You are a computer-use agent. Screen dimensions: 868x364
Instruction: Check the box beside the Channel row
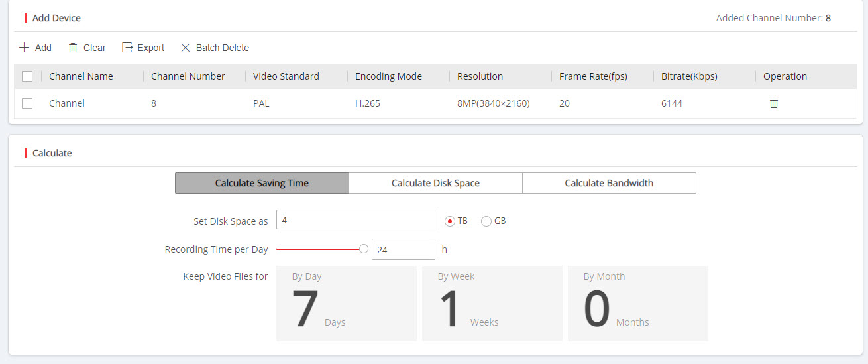point(27,103)
